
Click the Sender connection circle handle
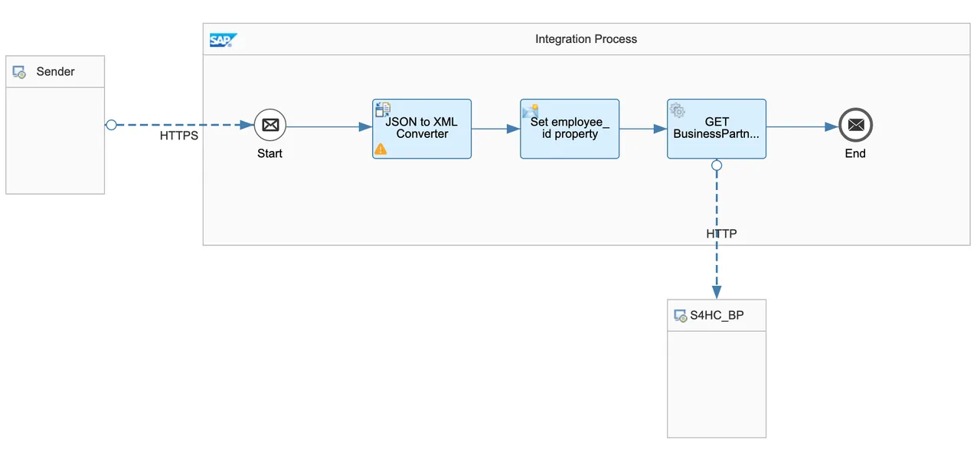pyautogui.click(x=111, y=125)
